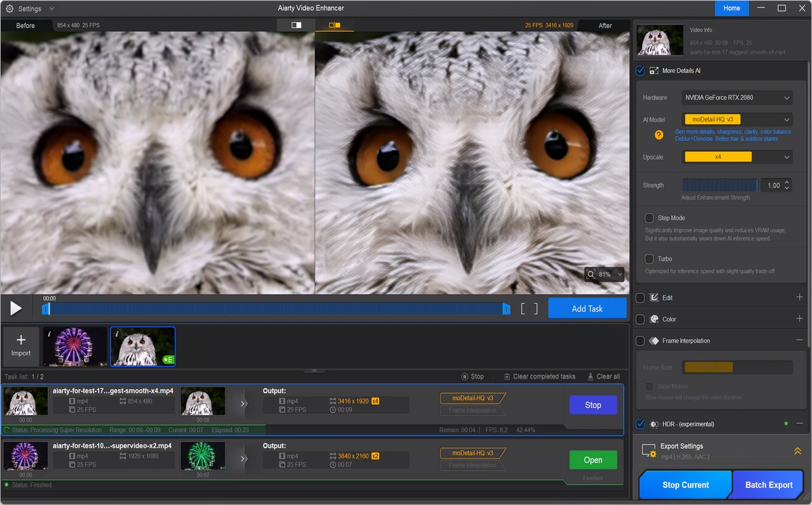Viewport: 812px width, 505px height.
Task: Click the Add Task button
Action: pyautogui.click(x=587, y=309)
